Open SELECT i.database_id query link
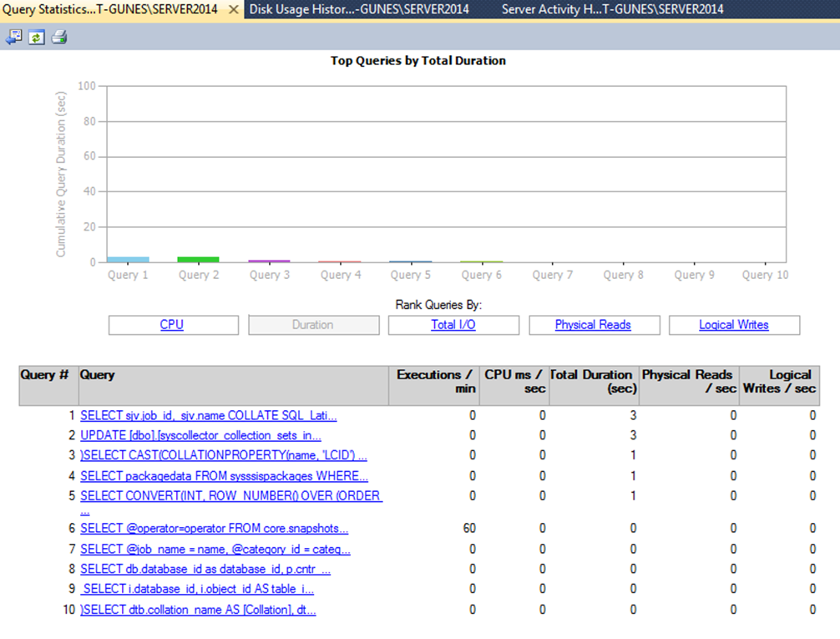Viewport: 840px width, 639px height. coord(198,589)
